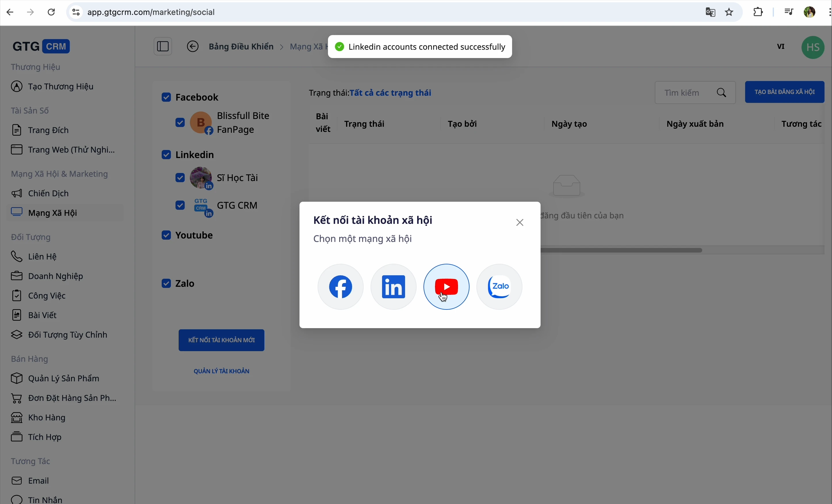Viewport: 832px width, 504px height.
Task: Uncheck the Facebook accounts group
Action: (x=166, y=97)
